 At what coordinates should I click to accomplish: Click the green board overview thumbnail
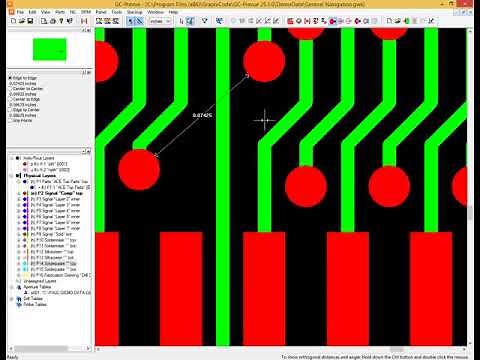[x=49, y=50]
